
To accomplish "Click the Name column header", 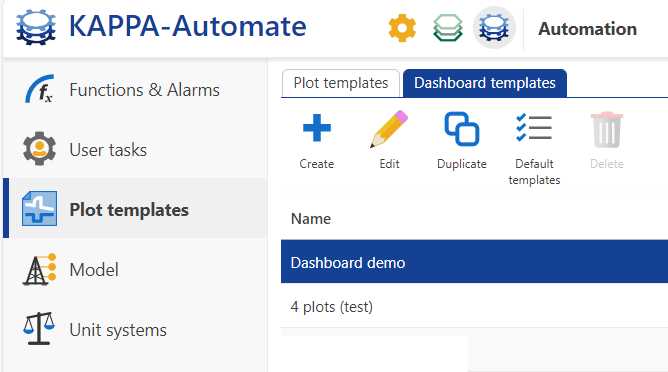I will click(x=311, y=219).
